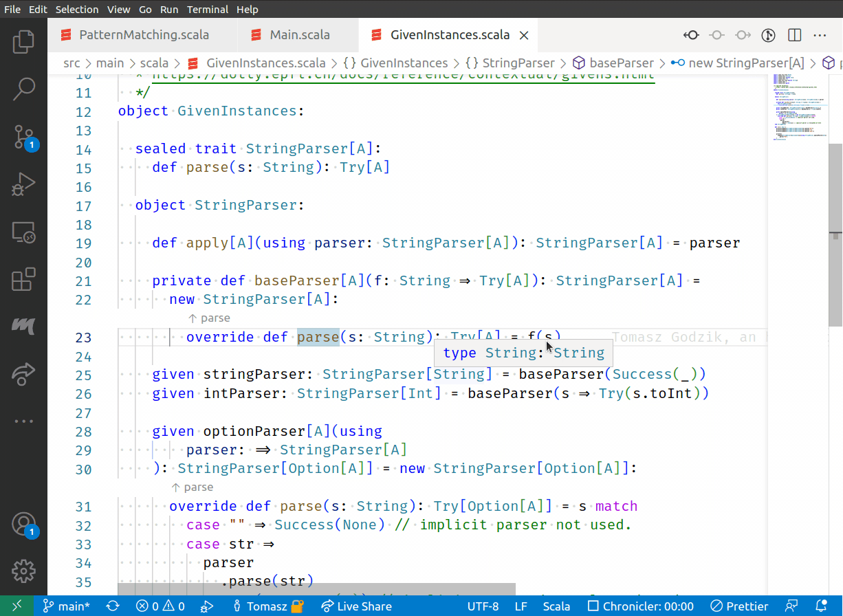
Task: Open the feedback icon in status bar
Action: 792,606
